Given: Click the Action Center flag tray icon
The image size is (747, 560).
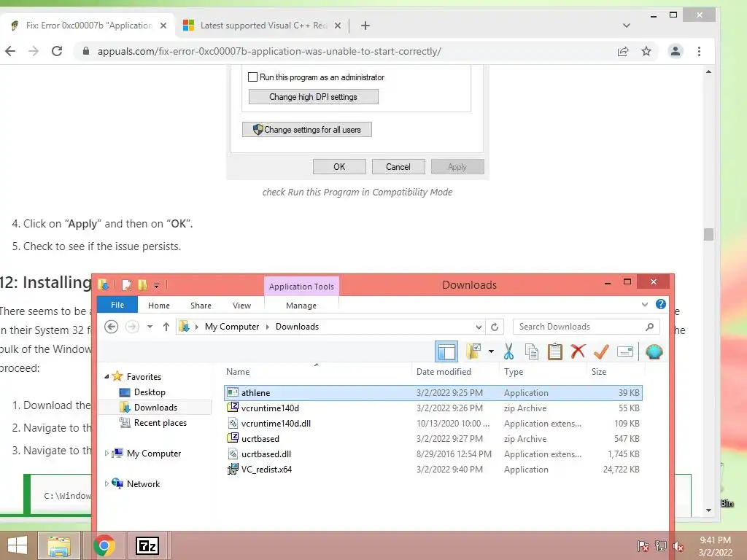Looking at the screenshot, I should point(643,546).
